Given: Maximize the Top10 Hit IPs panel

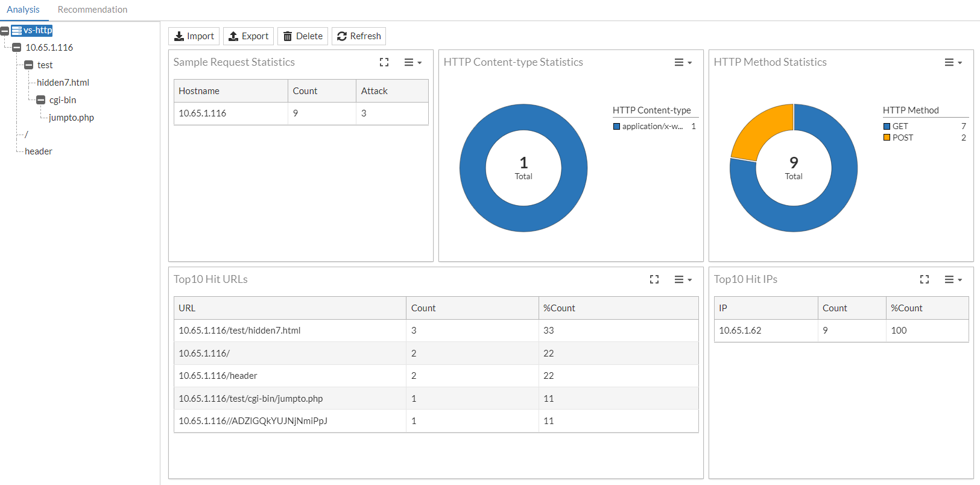Looking at the screenshot, I should 925,279.
